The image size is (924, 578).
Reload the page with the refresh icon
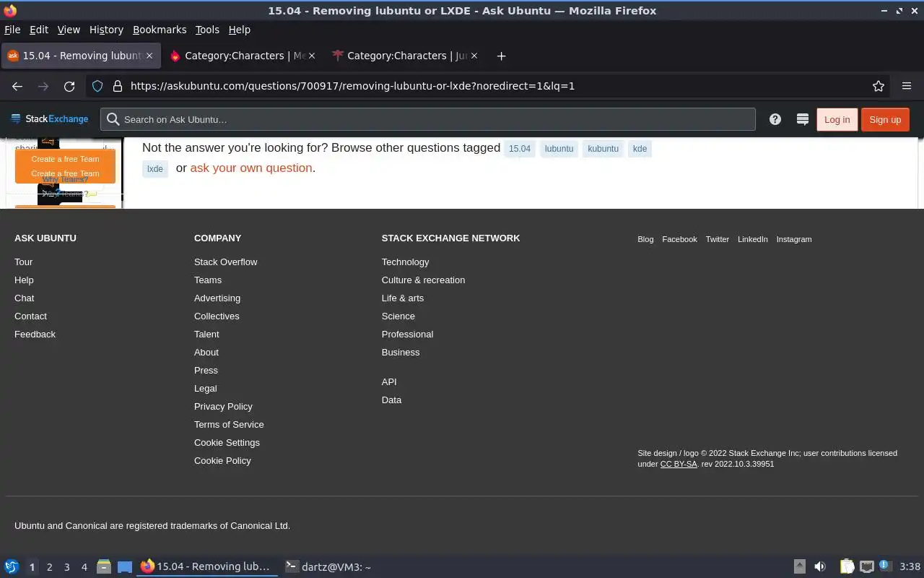pyautogui.click(x=69, y=86)
